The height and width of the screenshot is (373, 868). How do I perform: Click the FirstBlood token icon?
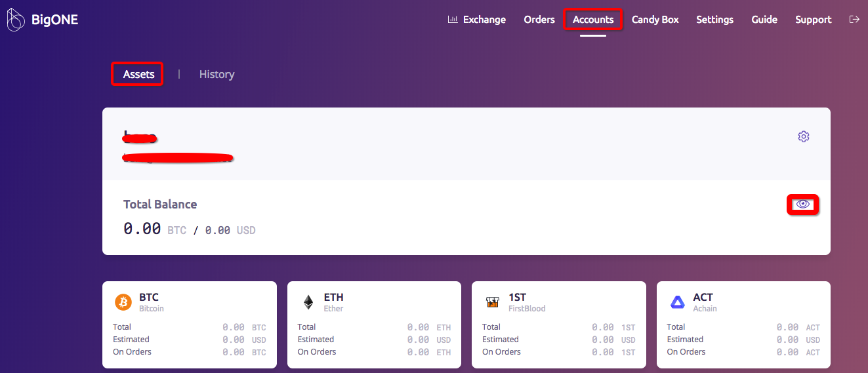493,302
